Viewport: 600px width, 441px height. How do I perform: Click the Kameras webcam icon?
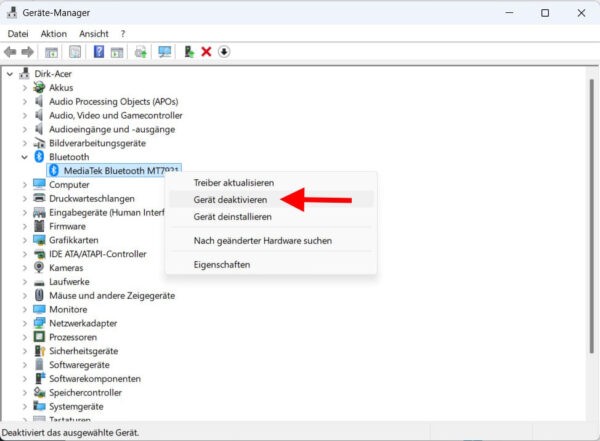(x=39, y=267)
